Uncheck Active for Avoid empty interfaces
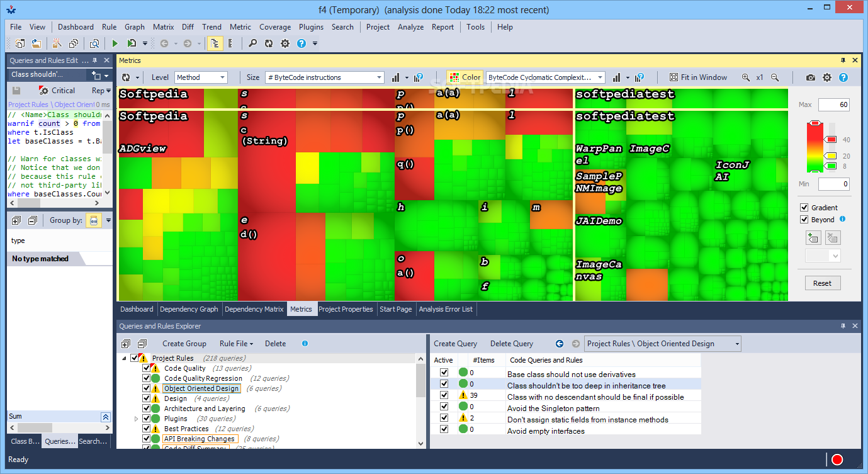Screen dimensions: 868x474 [x=444, y=431]
